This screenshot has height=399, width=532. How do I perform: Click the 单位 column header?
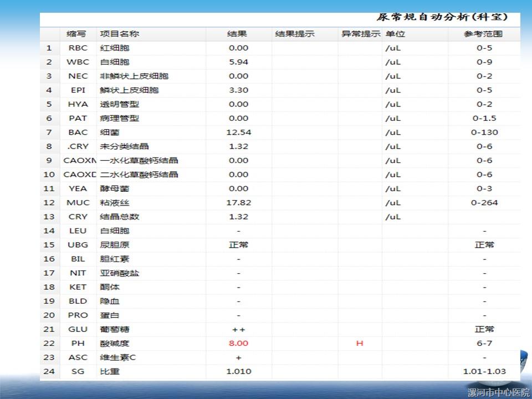click(395, 34)
